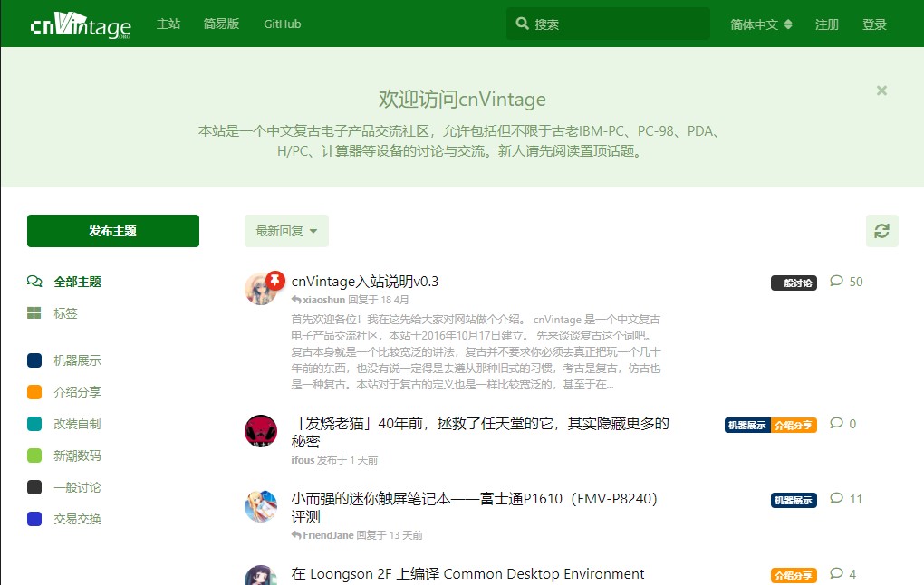The image size is (924, 585).
Task: Click the 欢迎访问cnVintage heading
Action: [x=462, y=99]
